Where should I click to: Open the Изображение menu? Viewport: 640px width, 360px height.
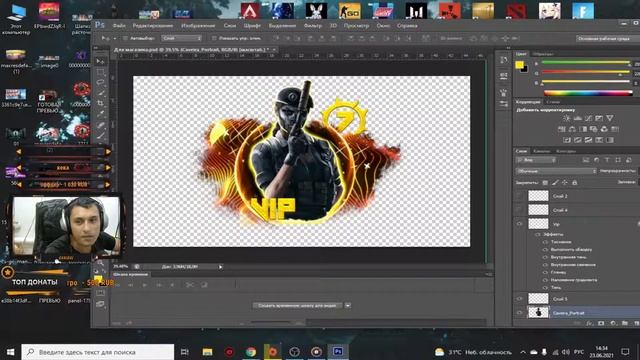pos(198,26)
